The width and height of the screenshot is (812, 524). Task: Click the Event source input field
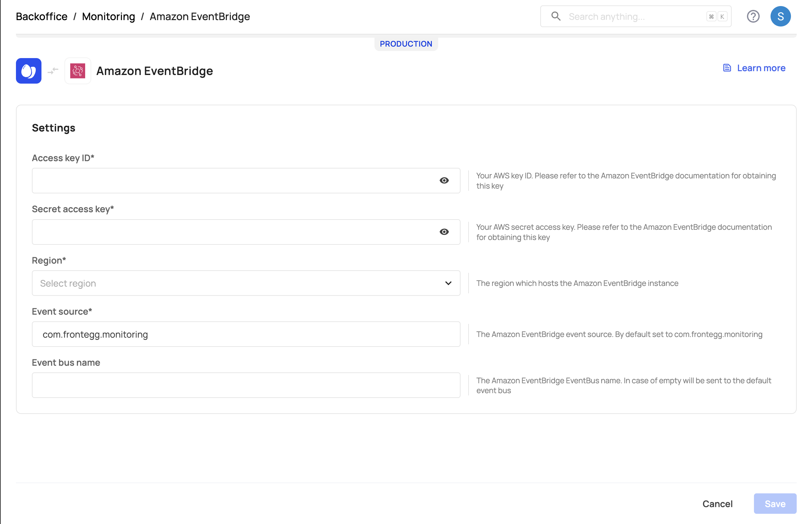[246, 334]
